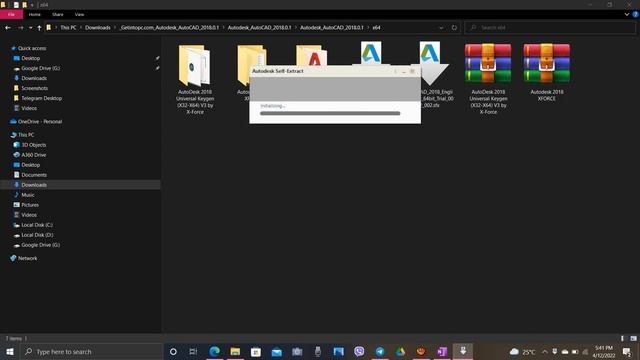
Task: Open the Mail app on taskbar
Action: click(x=276, y=351)
